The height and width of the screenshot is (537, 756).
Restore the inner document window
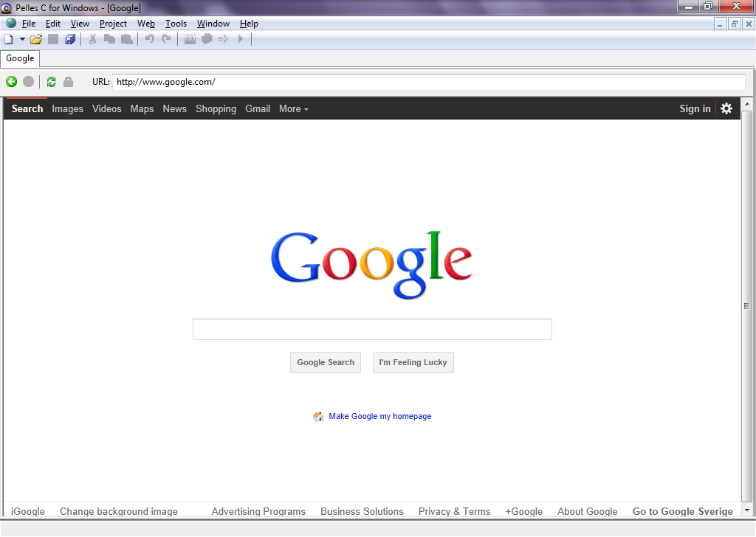point(735,24)
